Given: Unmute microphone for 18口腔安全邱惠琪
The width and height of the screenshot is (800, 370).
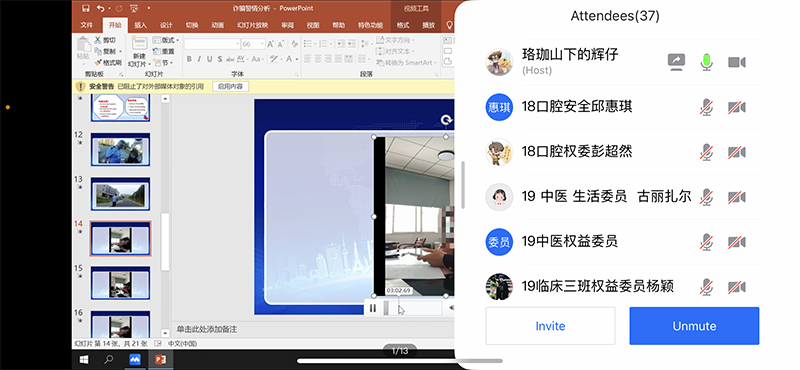Looking at the screenshot, I should (x=707, y=107).
